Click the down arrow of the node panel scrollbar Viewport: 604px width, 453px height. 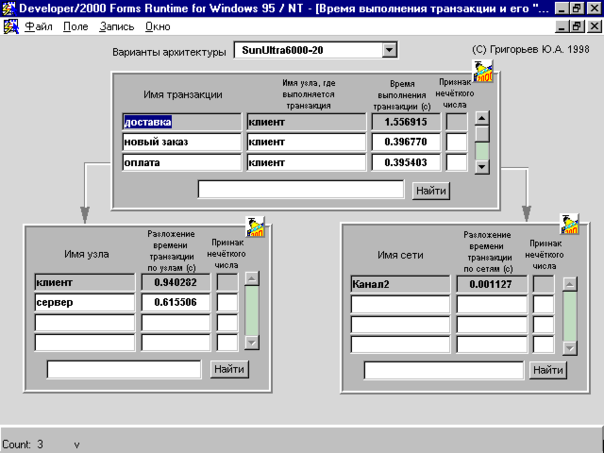click(x=252, y=342)
